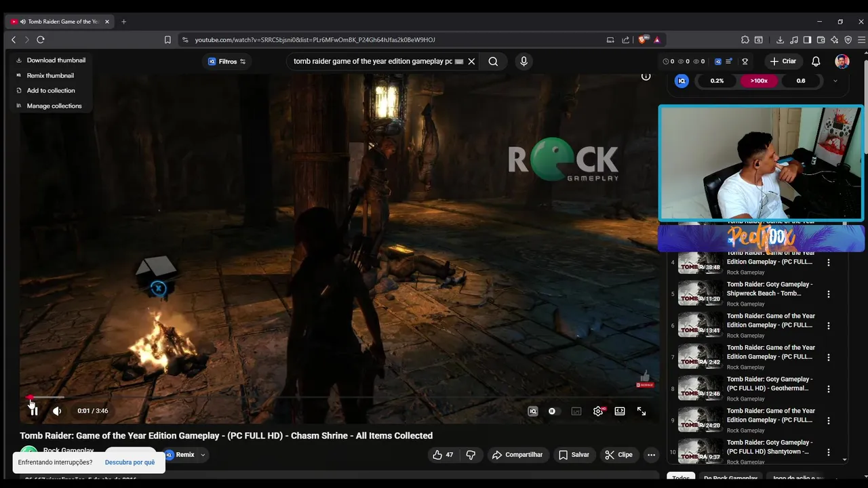Open options for playlist item 5
This screenshot has width=868, height=488.
click(828, 294)
